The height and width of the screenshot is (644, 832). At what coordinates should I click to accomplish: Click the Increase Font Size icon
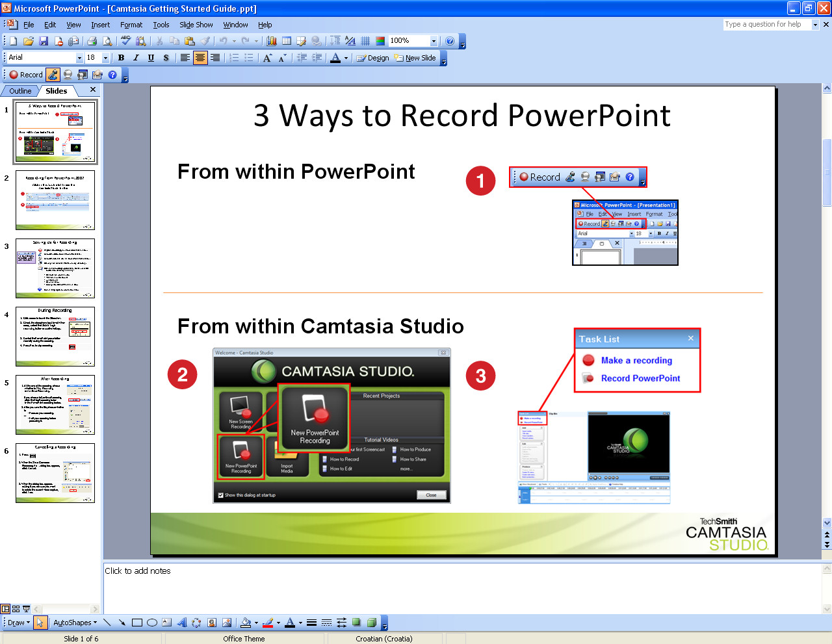(x=267, y=58)
